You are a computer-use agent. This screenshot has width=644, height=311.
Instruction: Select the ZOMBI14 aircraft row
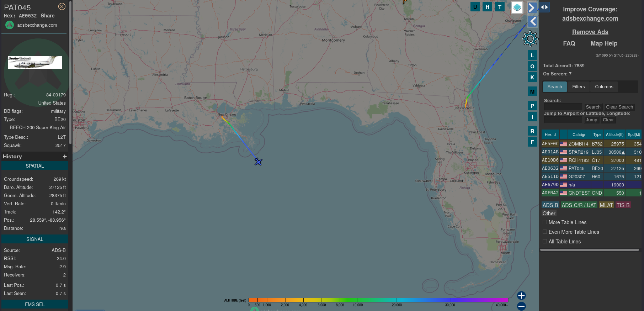pyautogui.click(x=591, y=144)
